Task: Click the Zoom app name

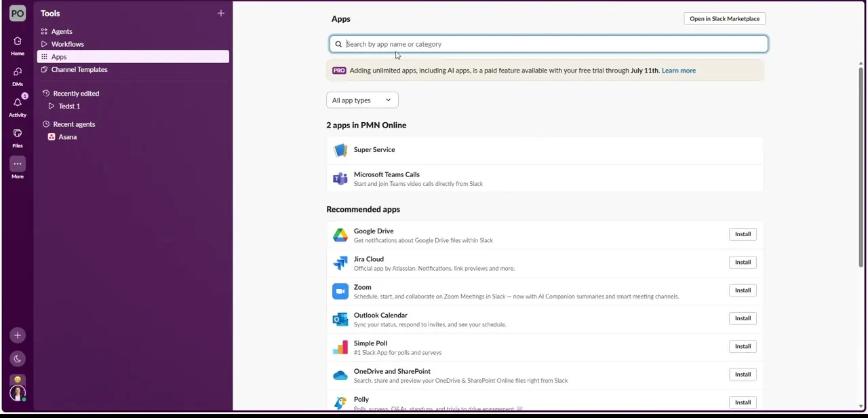Action: click(363, 287)
